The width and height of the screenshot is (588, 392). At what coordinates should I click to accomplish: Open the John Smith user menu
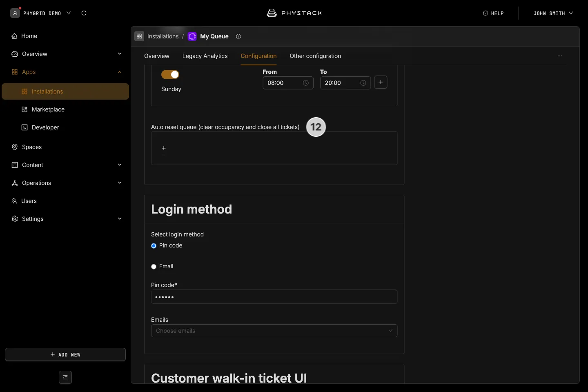point(553,13)
